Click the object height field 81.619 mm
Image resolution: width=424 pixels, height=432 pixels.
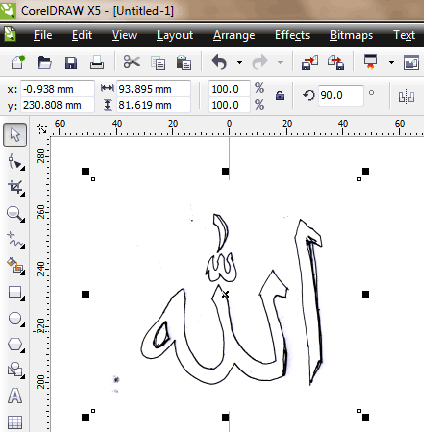(153, 105)
